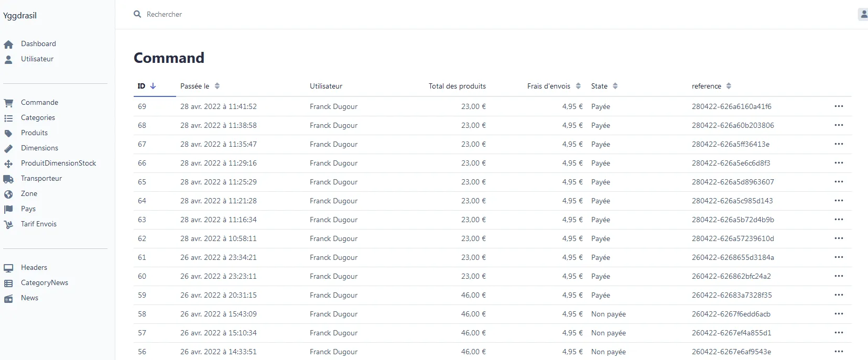Click the Dashboard home icon
The height and width of the screenshot is (360, 868).
[8, 45]
